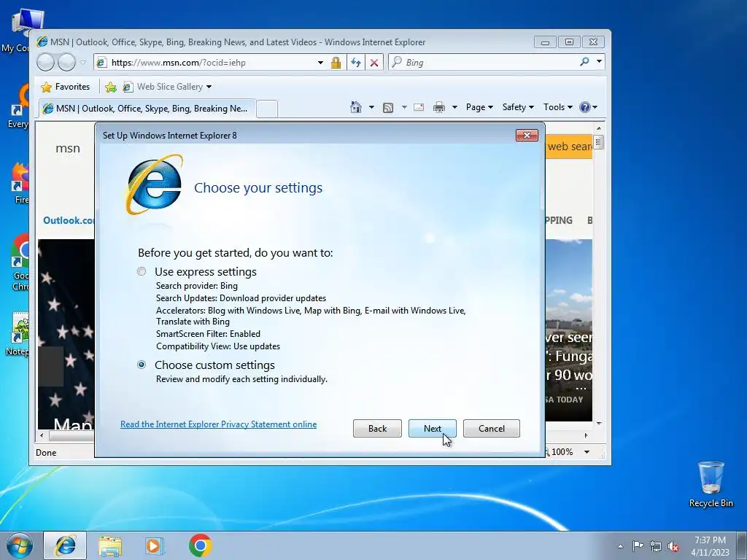Click the Add to Favorites Bar icon
The height and width of the screenshot is (560, 747).
point(111,87)
